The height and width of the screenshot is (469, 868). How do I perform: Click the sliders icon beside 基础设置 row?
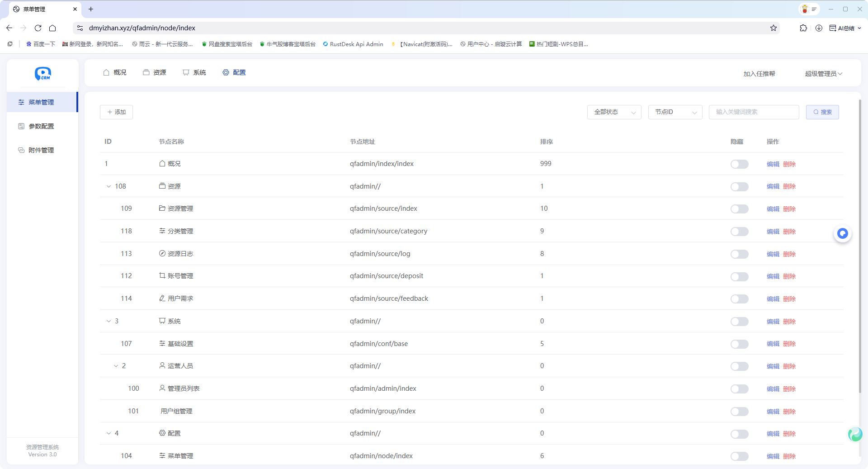[x=162, y=344]
